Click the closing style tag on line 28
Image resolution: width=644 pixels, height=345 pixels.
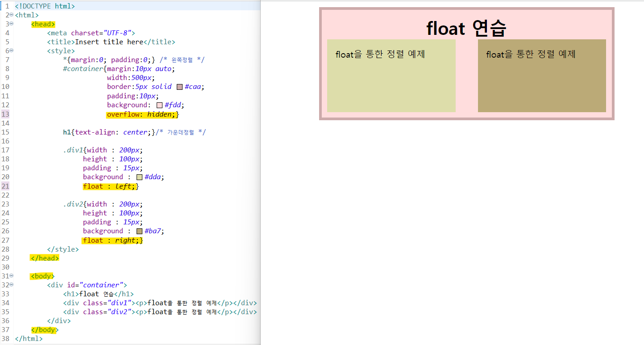(x=63, y=249)
